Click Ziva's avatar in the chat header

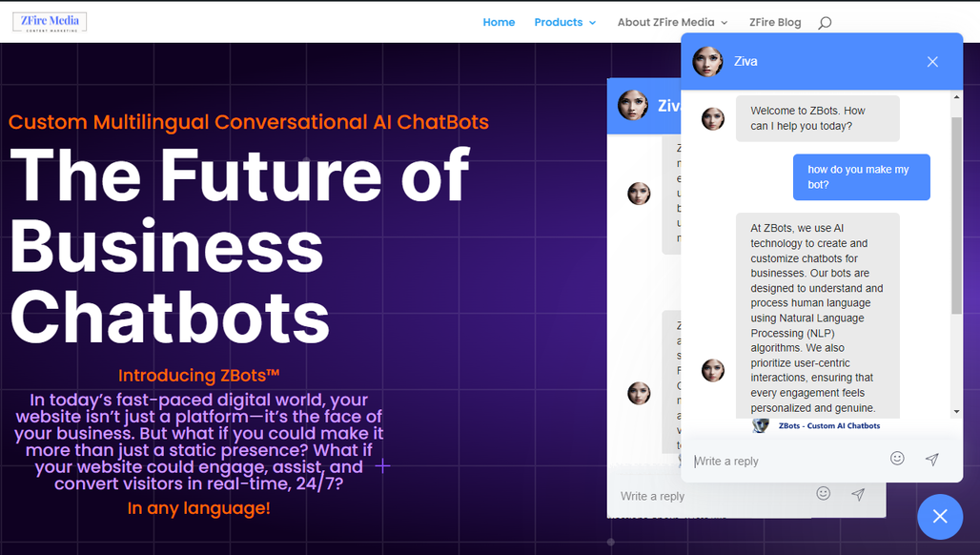pyautogui.click(x=707, y=61)
